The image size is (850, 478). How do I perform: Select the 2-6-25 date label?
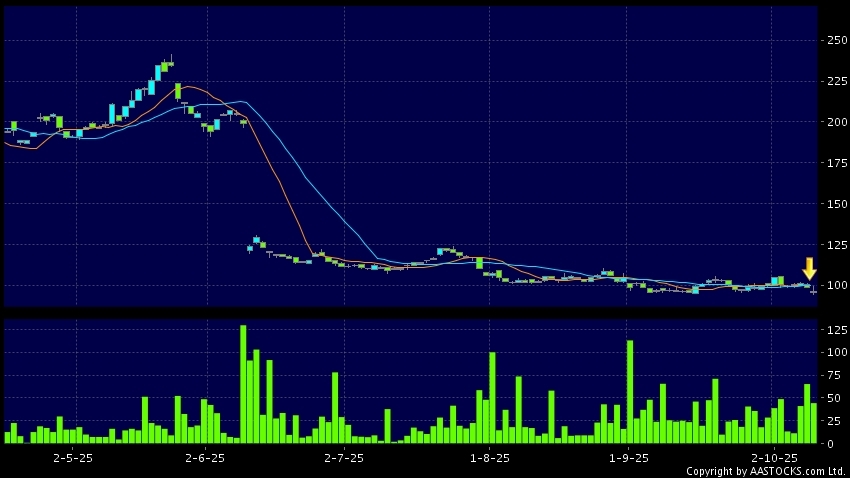pyautogui.click(x=206, y=456)
